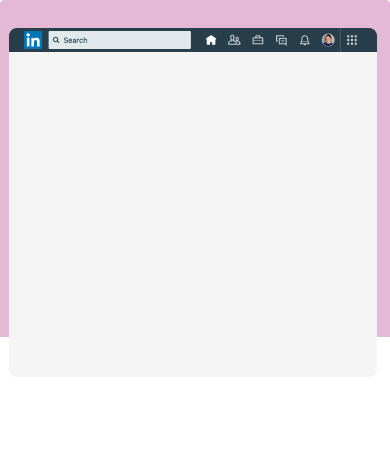Open the Messaging chat bubbles icon

coord(281,40)
